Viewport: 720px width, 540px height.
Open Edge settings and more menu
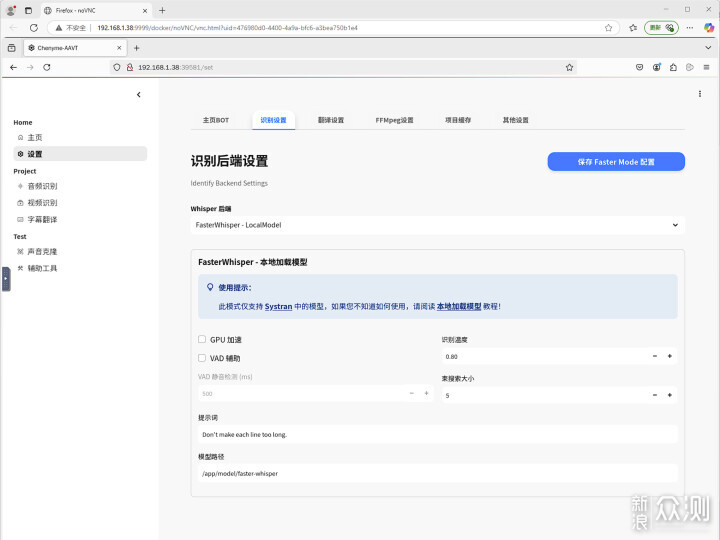tap(690, 28)
